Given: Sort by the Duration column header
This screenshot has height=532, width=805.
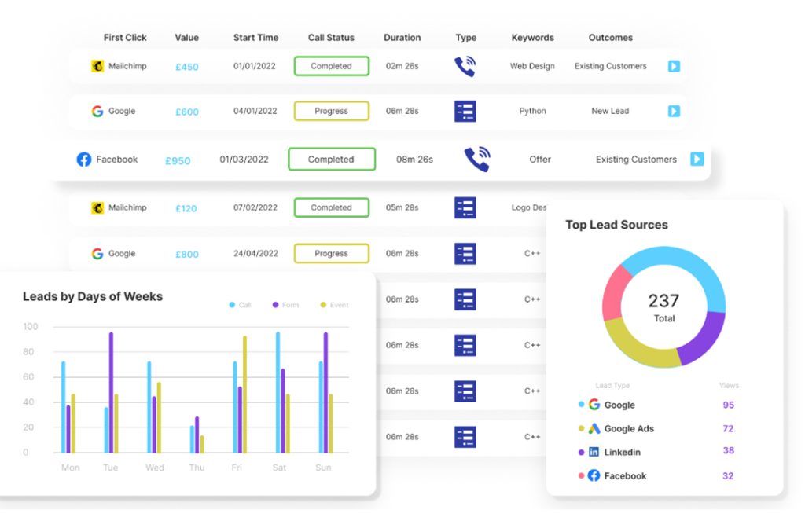Looking at the screenshot, I should click(402, 38).
